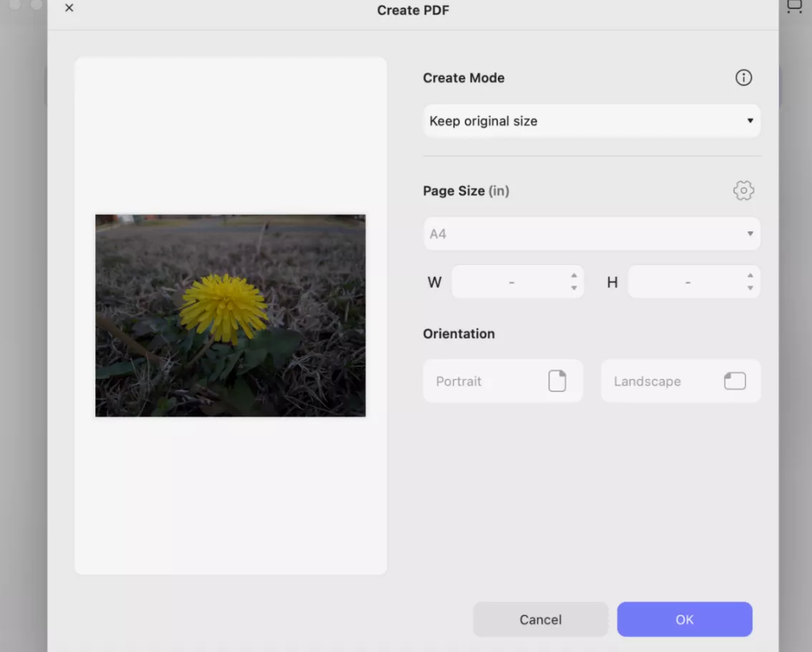Expand the A4 page size dropdown

tap(591, 234)
